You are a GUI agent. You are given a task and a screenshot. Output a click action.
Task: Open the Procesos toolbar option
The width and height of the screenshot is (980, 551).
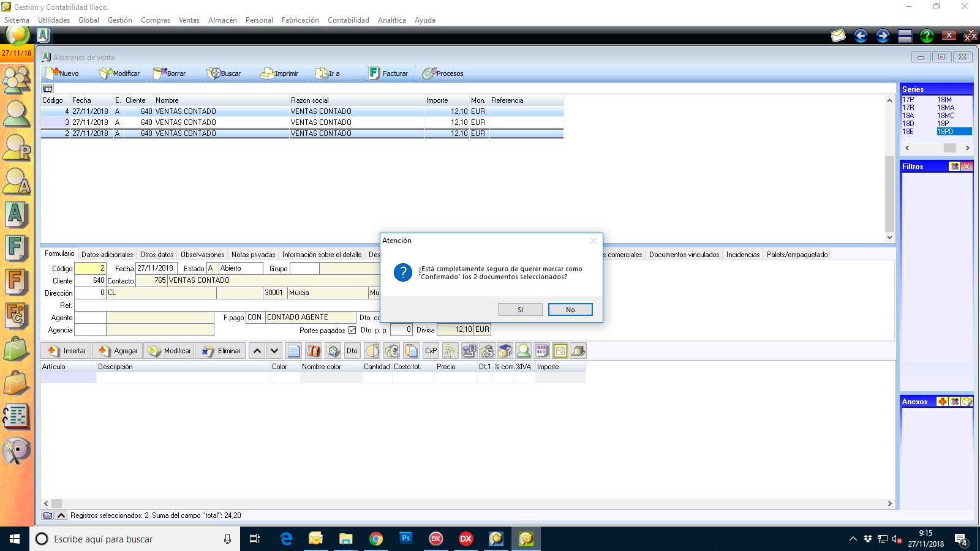point(443,73)
